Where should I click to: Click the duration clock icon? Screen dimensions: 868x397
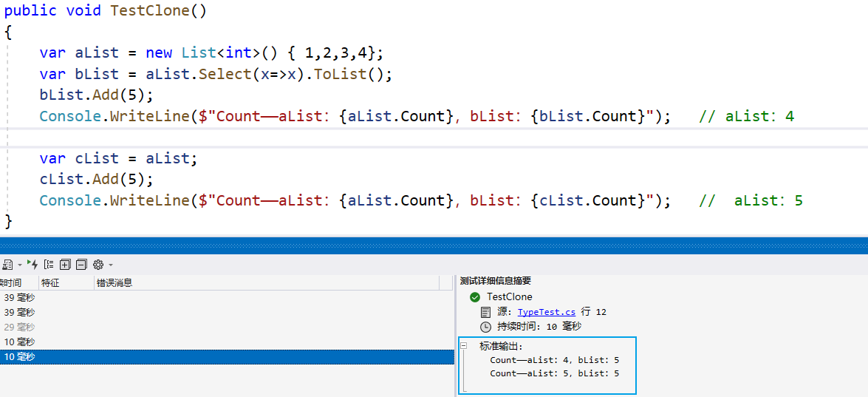click(485, 327)
